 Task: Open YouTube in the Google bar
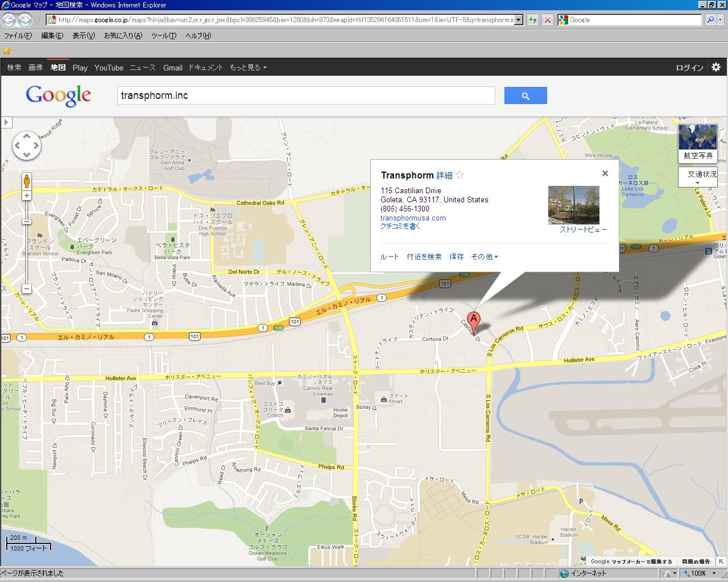click(109, 68)
